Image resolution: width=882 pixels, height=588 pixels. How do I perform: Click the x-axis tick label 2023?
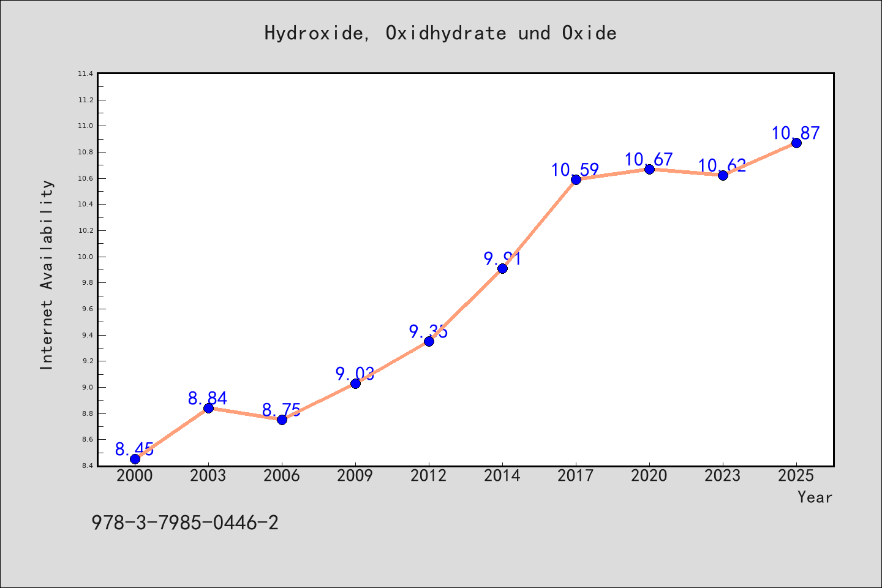click(723, 476)
